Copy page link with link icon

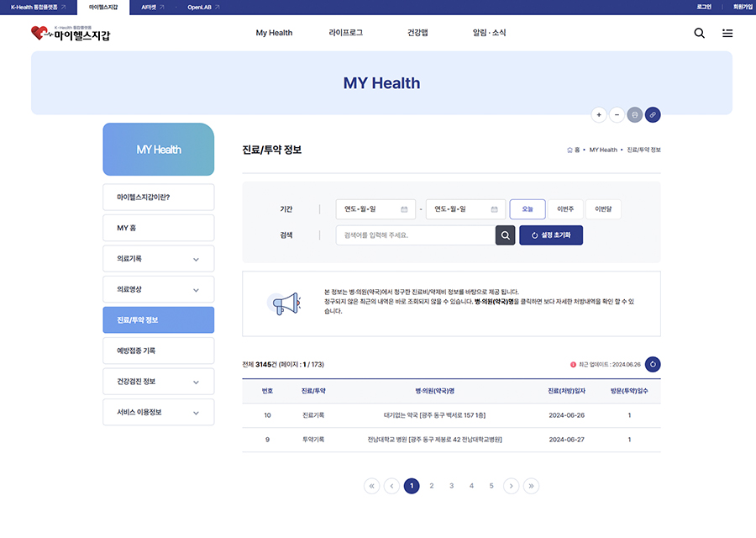653,114
